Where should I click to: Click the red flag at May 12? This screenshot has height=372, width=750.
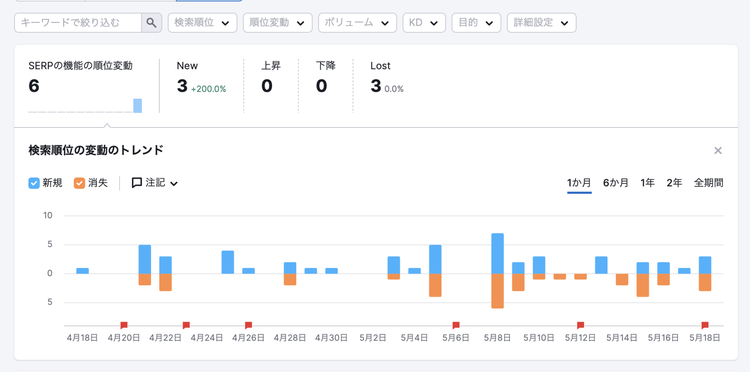coord(580,325)
